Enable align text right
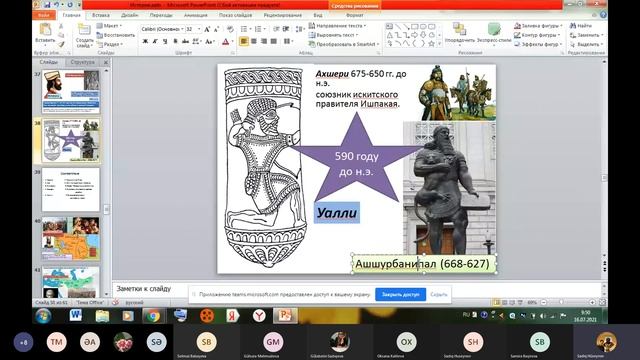640x360 pixels. [x=264, y=41]
